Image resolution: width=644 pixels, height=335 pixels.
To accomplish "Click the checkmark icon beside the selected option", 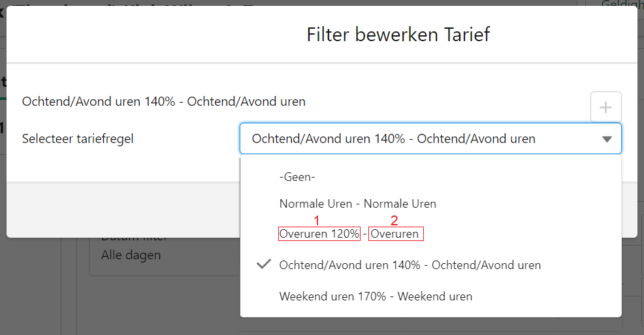I will [264, 264].
